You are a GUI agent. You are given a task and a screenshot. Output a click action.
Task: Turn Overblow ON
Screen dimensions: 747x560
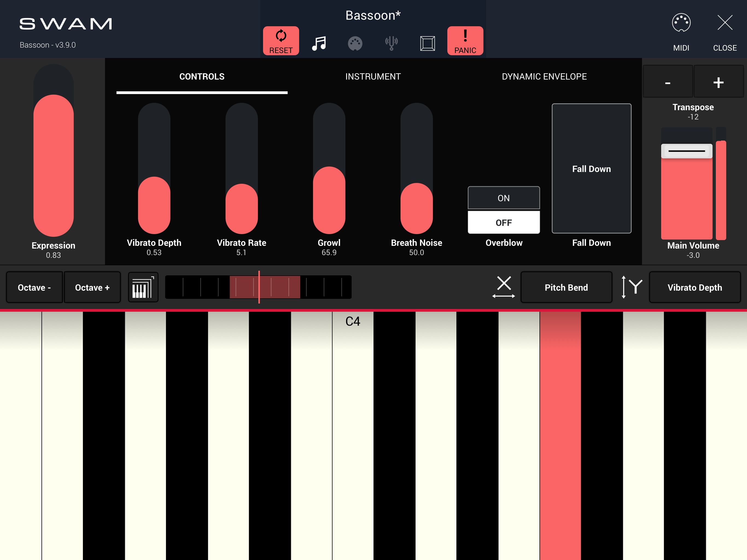coord(504,198)
